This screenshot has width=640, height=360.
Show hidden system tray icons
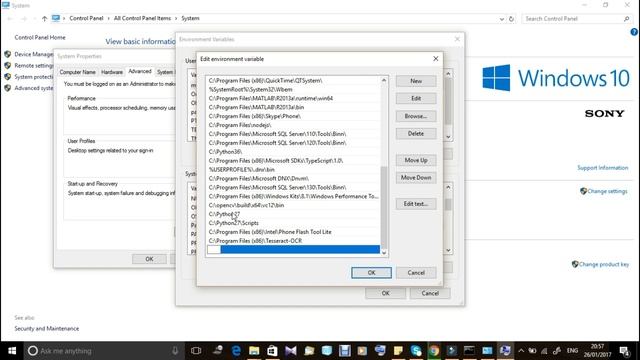click(x=521, y=351)
